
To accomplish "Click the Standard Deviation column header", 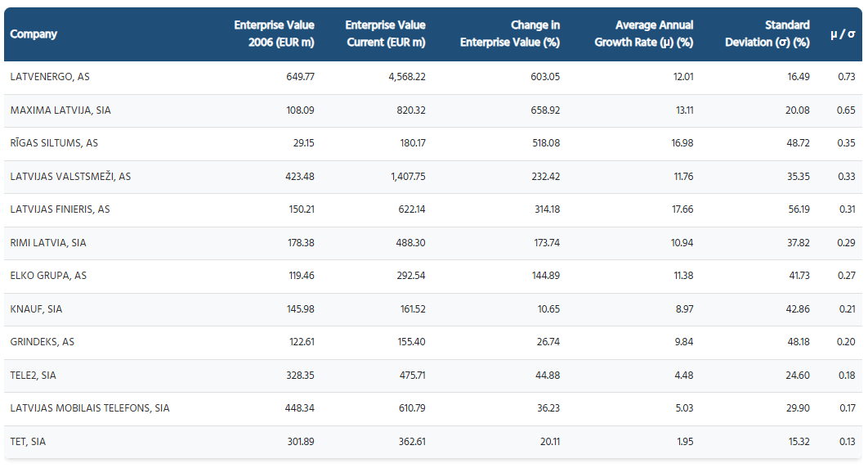I will click(767, 34).
